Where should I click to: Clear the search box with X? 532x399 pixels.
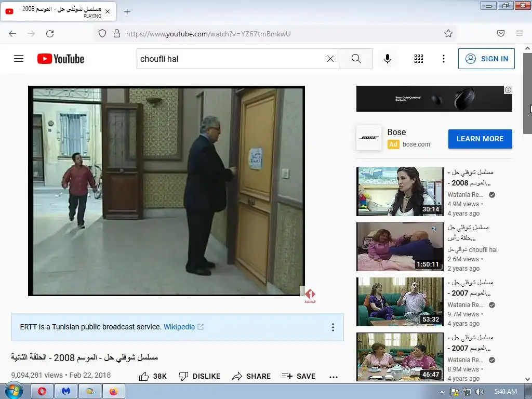[330, 59]
